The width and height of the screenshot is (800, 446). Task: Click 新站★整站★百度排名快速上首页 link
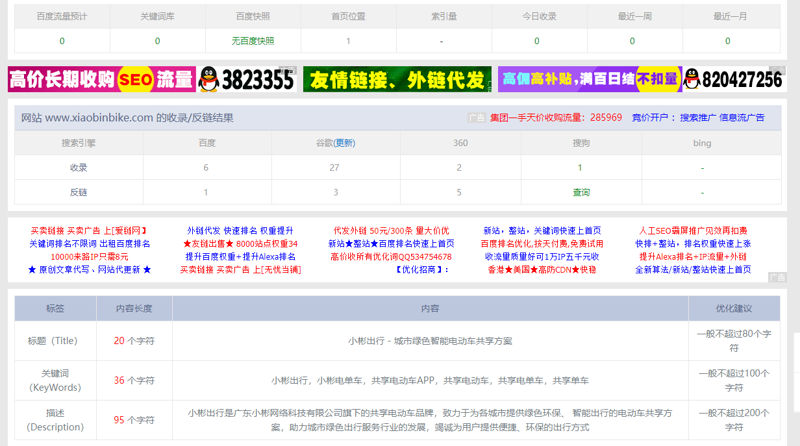391,243
